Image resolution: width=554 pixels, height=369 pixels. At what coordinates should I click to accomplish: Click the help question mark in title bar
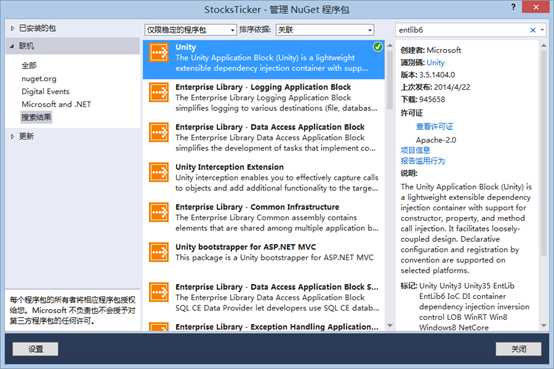tap(513, 7)
